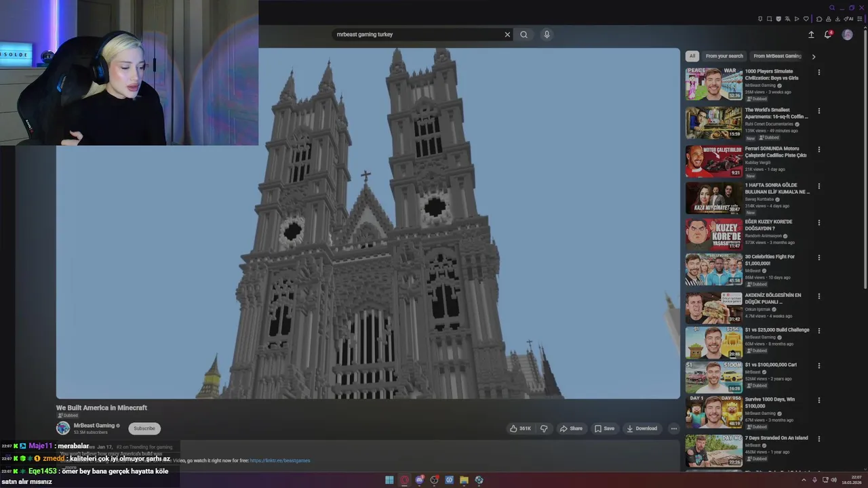The width and height of the screenshot is (868, 488).
Task: Open the AKDENİZ BÖLGESİ'NİN EN DÜŞÜK PUANLI thumbnail
Action: 713,308
